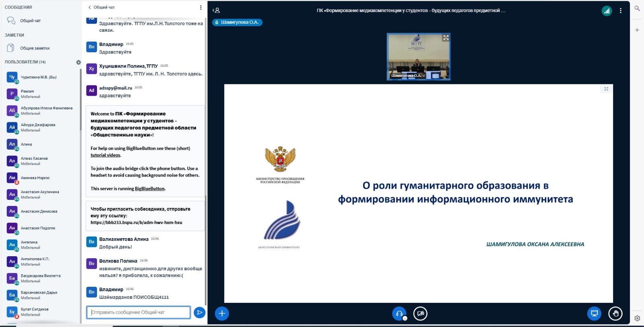This screenshot has height=327, width=644.
Task: Open Общие заметки shared notes
Action: click(x=34, y=48)
